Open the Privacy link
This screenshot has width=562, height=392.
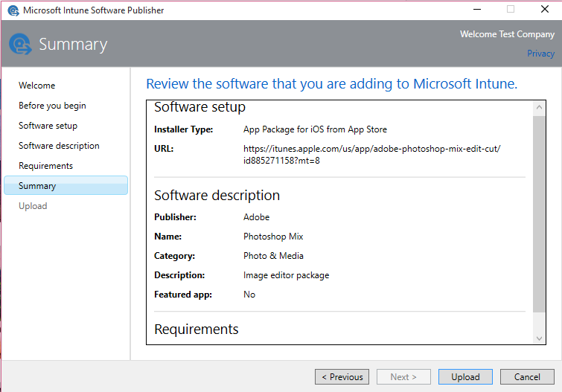coord(540,54)
